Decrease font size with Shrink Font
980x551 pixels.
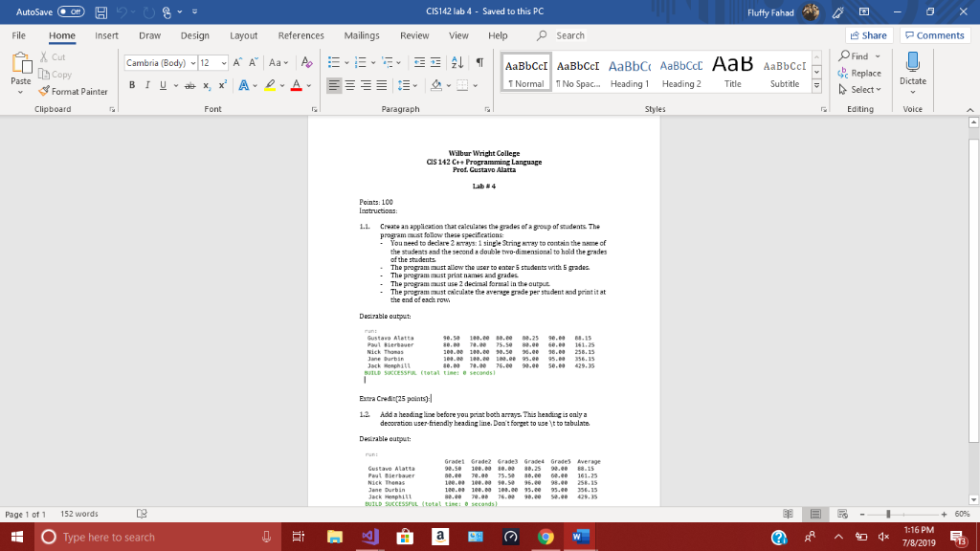253,62
